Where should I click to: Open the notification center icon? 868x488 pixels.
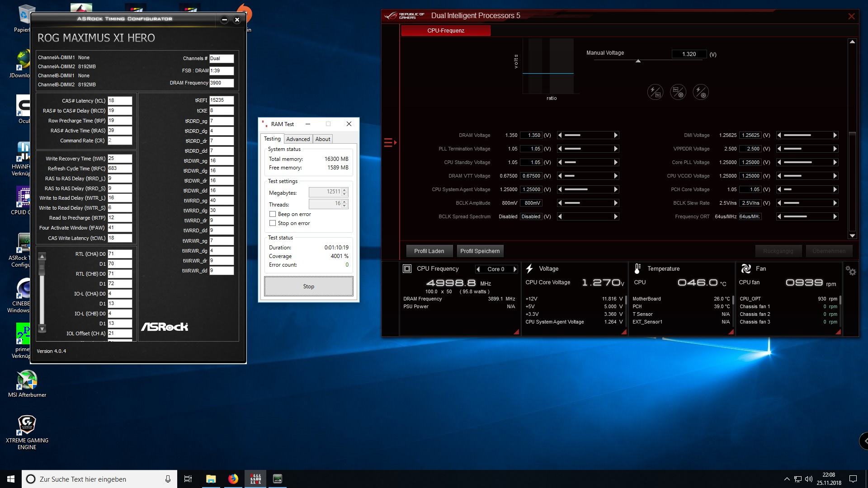pos(853,479)
